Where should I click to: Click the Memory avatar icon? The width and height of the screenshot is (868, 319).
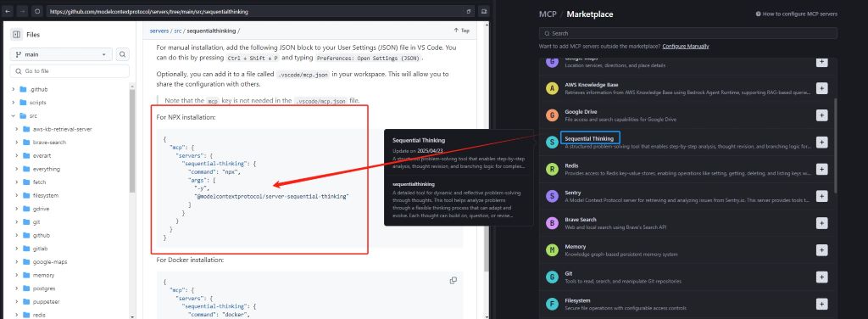pyautogui.click(x=552, y=250)
